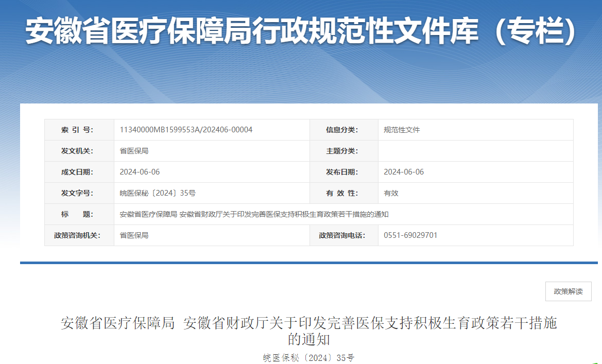Click the consultation phone number 0551-69029701

410,235
